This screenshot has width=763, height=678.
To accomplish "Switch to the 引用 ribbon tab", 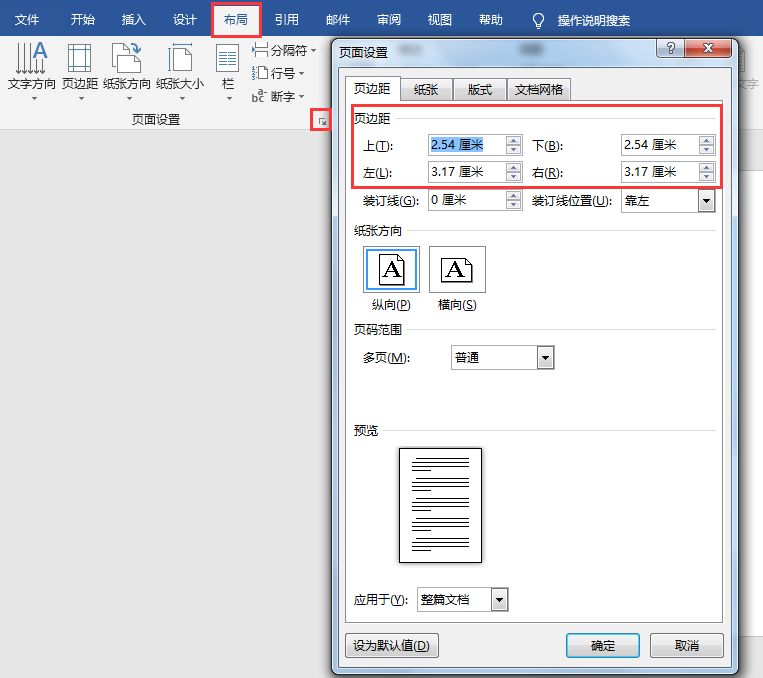I will pos(287,20).
